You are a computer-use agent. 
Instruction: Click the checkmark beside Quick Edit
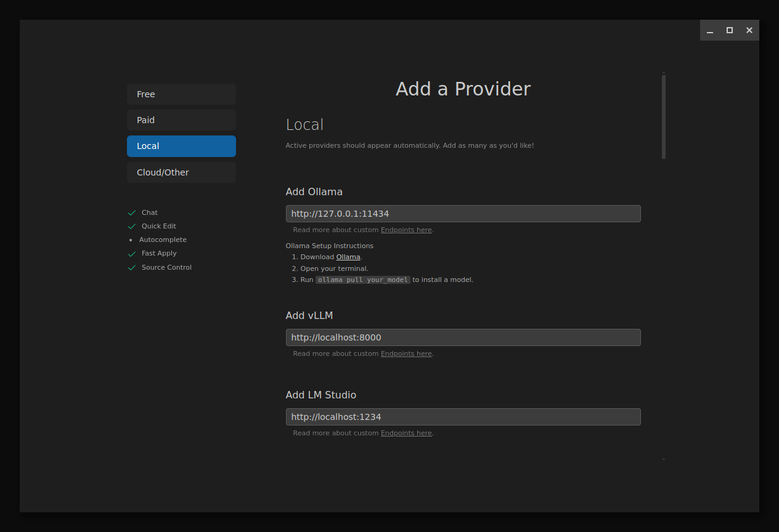click(131, 226)
